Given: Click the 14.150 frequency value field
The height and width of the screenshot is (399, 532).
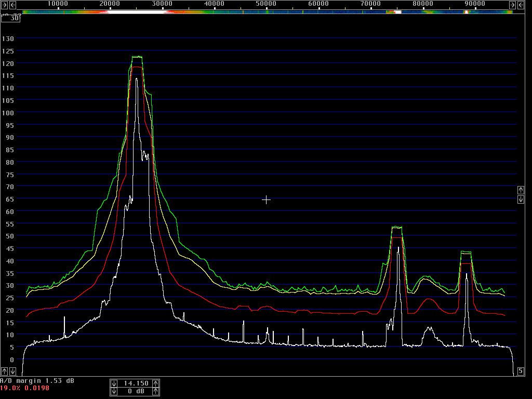Looking at the screenshot, I should [x=136, y=383].
